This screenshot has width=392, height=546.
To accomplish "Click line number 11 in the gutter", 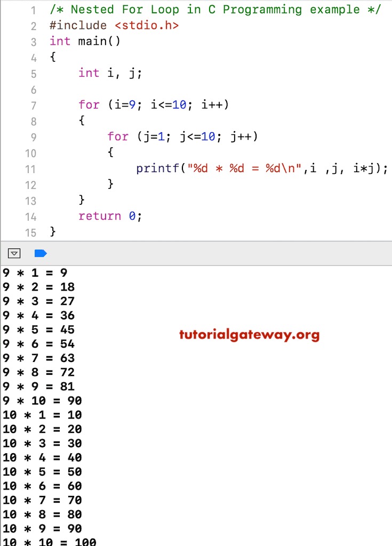I will (30, 169).
